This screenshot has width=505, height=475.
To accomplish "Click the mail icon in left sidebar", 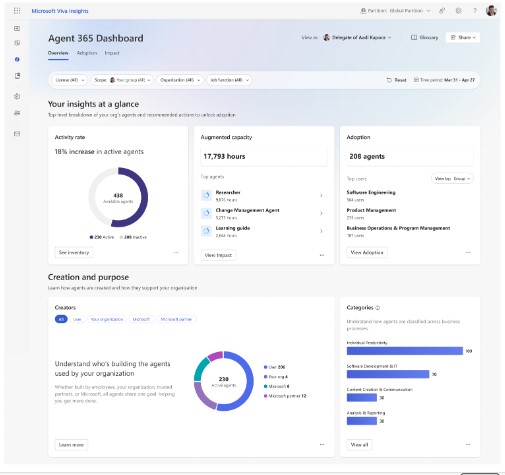I will [17, 134].
